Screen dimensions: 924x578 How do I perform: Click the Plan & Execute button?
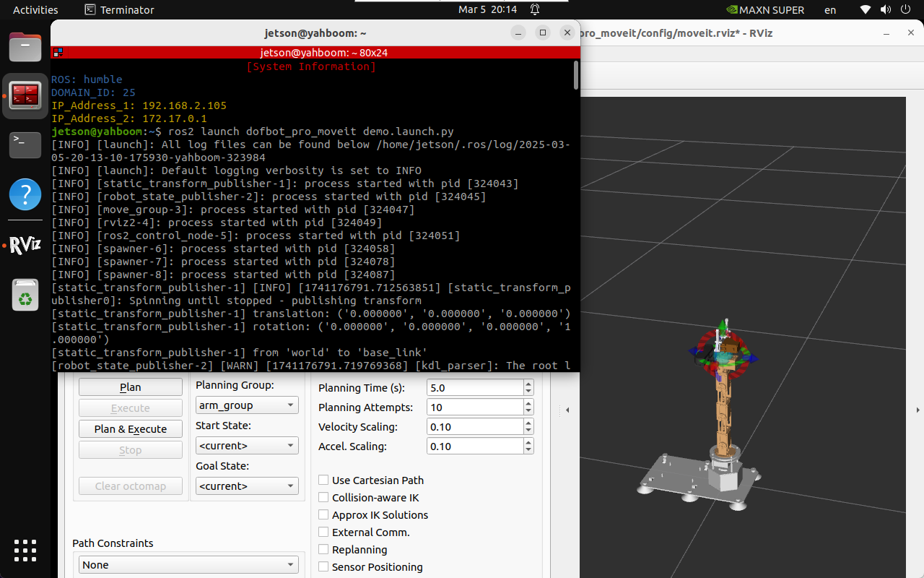click(x=131, y=429)
